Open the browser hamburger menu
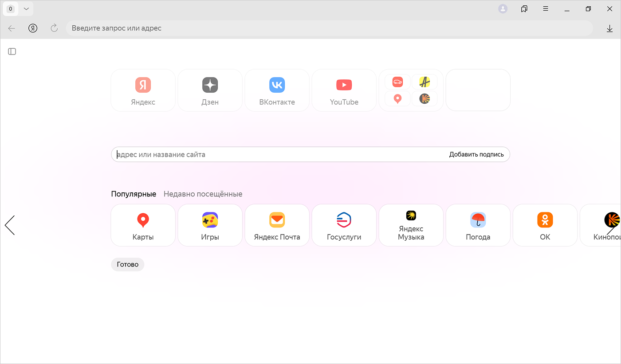621x364 pixels. pos(546,9)
